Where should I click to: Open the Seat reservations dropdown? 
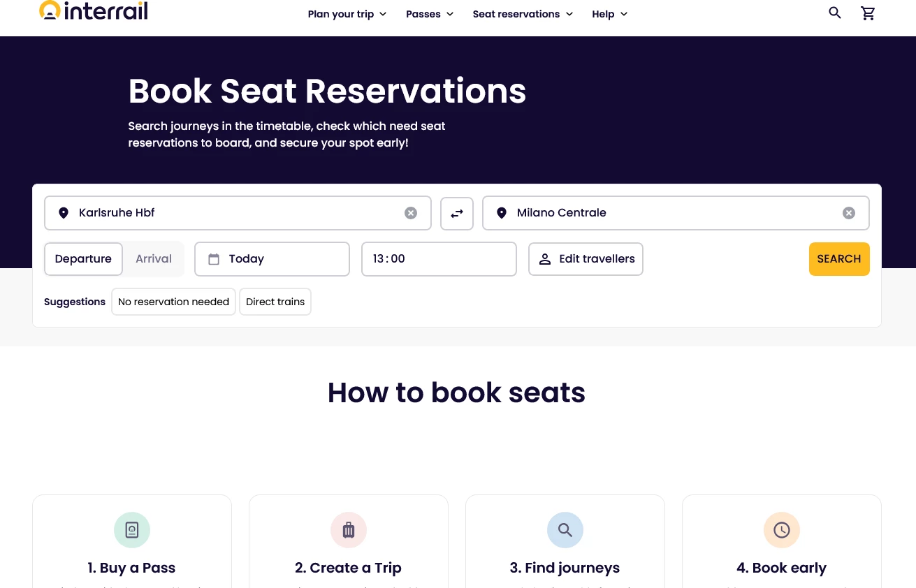(x=523, y=14)
